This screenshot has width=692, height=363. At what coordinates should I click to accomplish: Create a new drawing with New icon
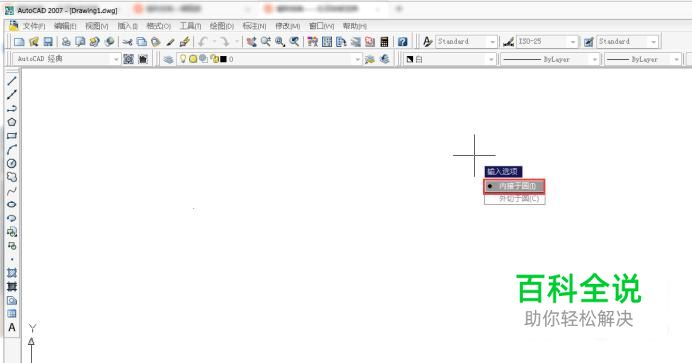pos(19,42)
